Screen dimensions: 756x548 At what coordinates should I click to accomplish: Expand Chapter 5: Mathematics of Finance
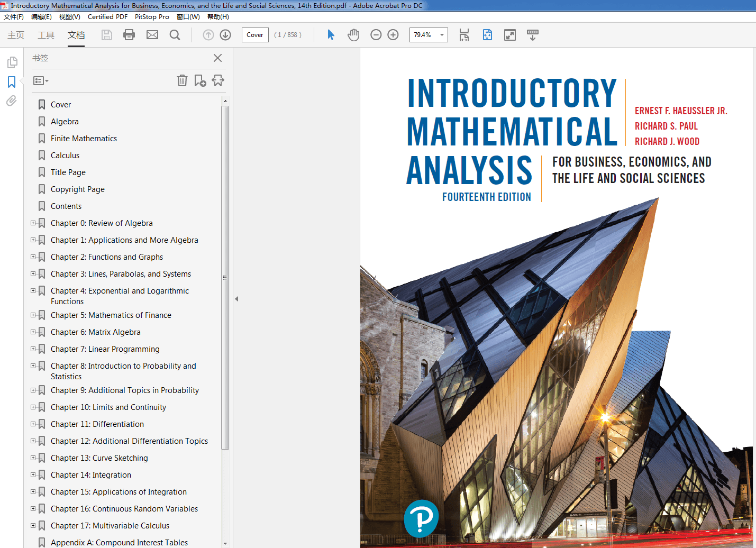33,315
